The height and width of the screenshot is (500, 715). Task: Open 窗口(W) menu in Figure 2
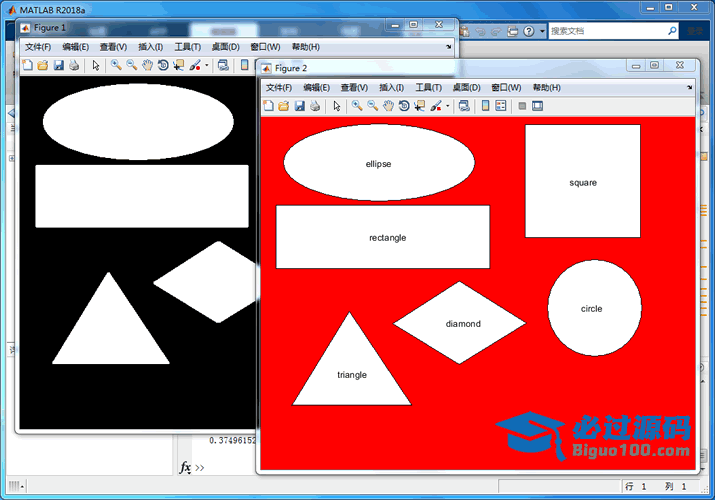(506, 88)
